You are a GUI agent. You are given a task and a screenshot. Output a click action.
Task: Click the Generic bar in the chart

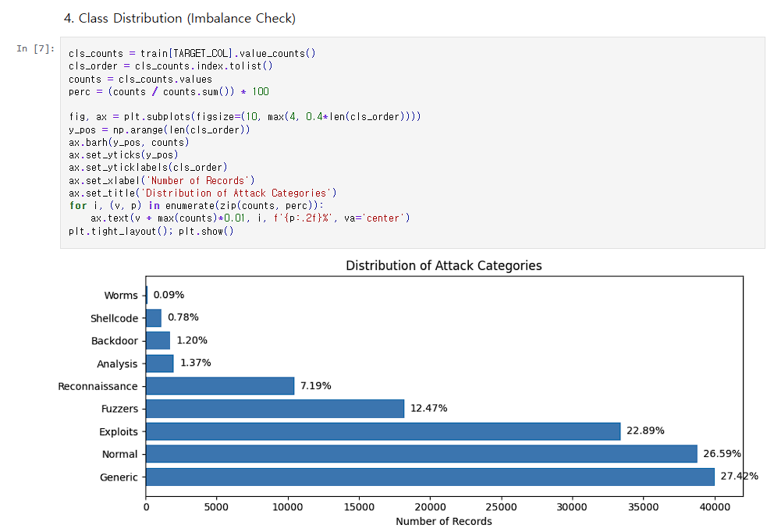click(429, 477)
